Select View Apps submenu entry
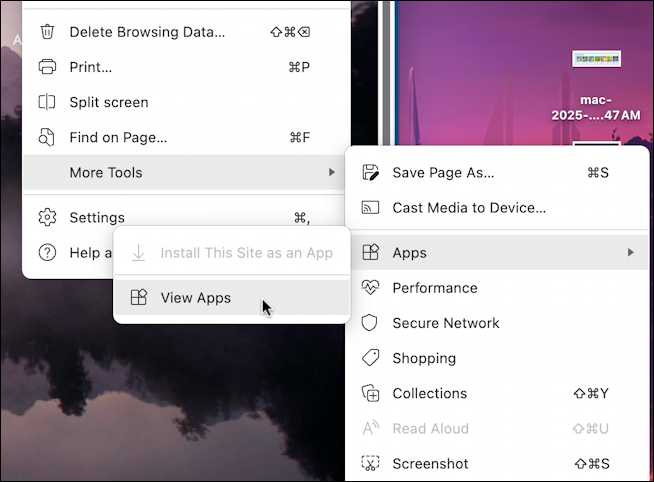 pyautogui.click(x=231, y=297)
